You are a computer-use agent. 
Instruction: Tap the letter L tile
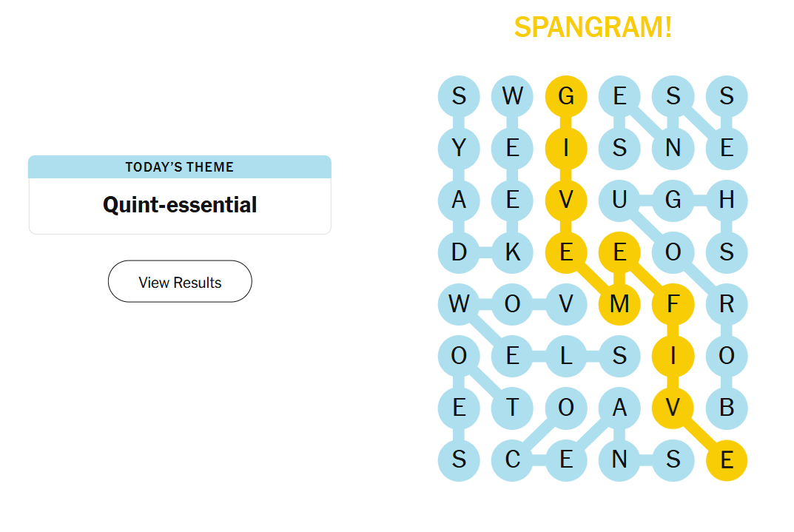(x=566, y=356)
